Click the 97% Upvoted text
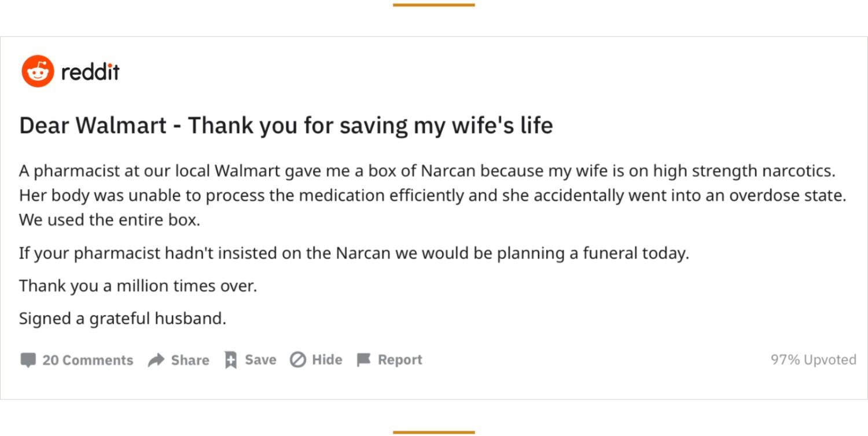 (813, 360)
